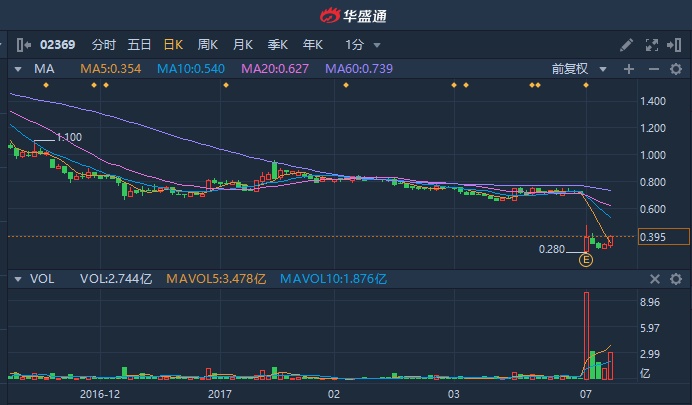Click the collapse-left panel icon beside 02369
Image resolution: width=692 pixels, height=405 pixels.
[23, 45]
